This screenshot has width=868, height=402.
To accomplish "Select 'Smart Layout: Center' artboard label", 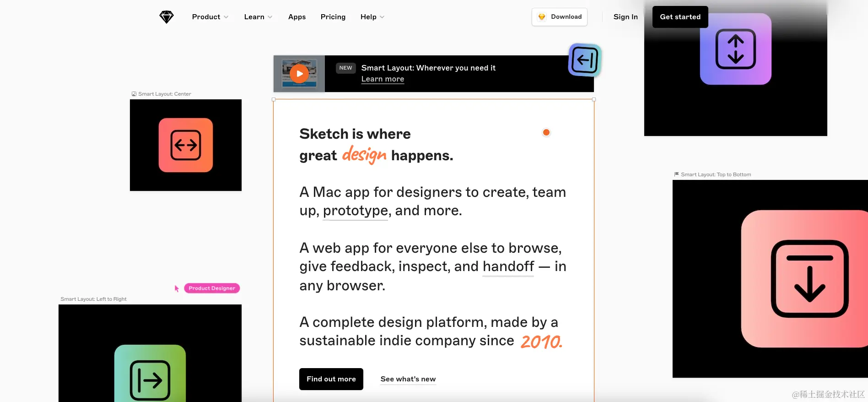I will [165, 94].
